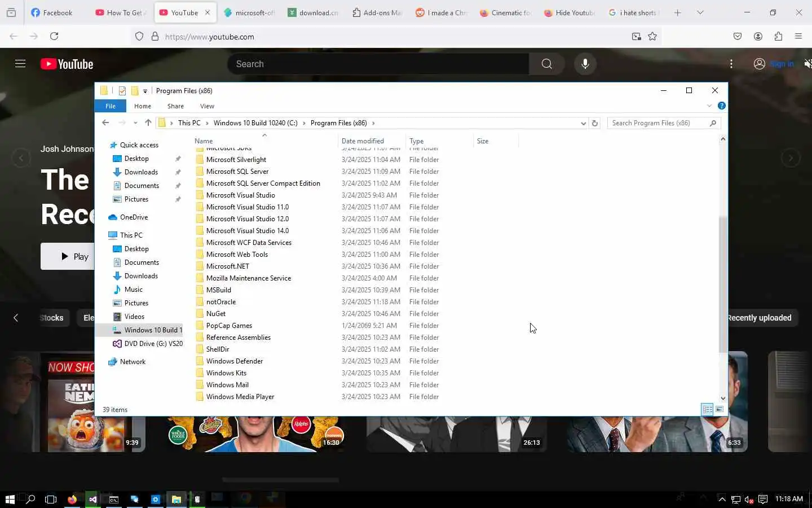This screenshot has height=508, width=812.
Task: Switch to the i hate shorts tab
Action: [x=634, y=12]
